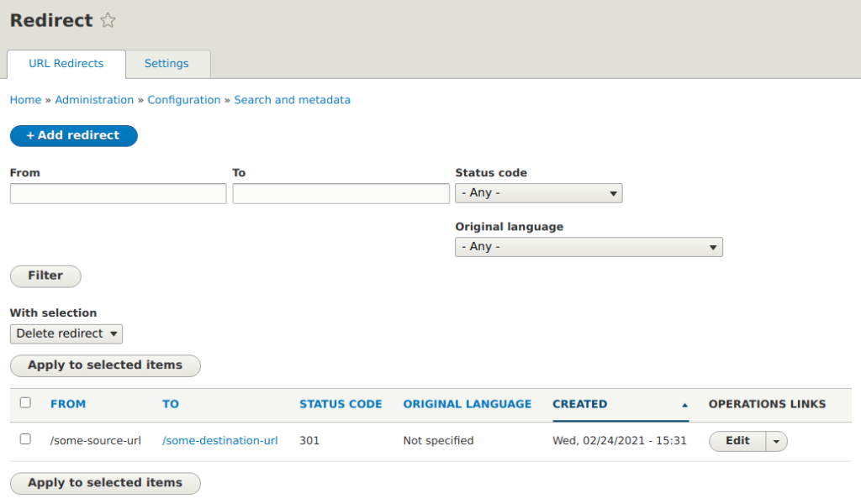861x504 pixels.
Task: Click the Add redirect button
Action: (74, 135)
